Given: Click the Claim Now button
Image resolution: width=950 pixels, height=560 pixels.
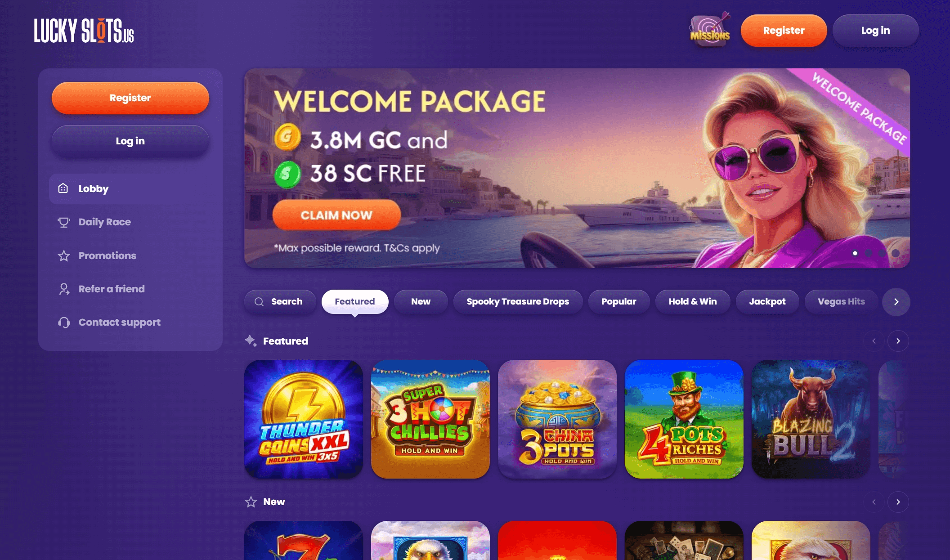Looking at the screenshot, I should coord(336,215).
